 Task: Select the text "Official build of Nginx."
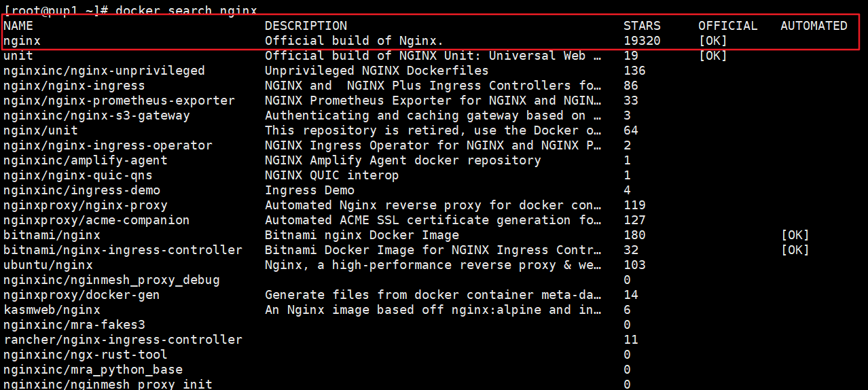click(x=354, y=41)
